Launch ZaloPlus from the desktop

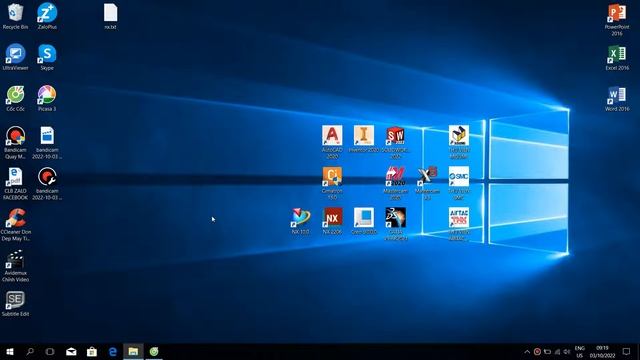[47, 16]
